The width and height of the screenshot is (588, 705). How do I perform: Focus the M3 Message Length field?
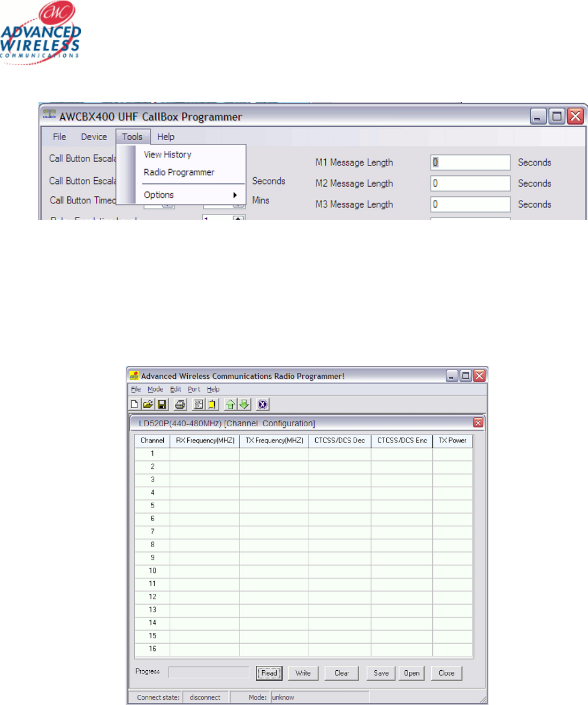470,204
